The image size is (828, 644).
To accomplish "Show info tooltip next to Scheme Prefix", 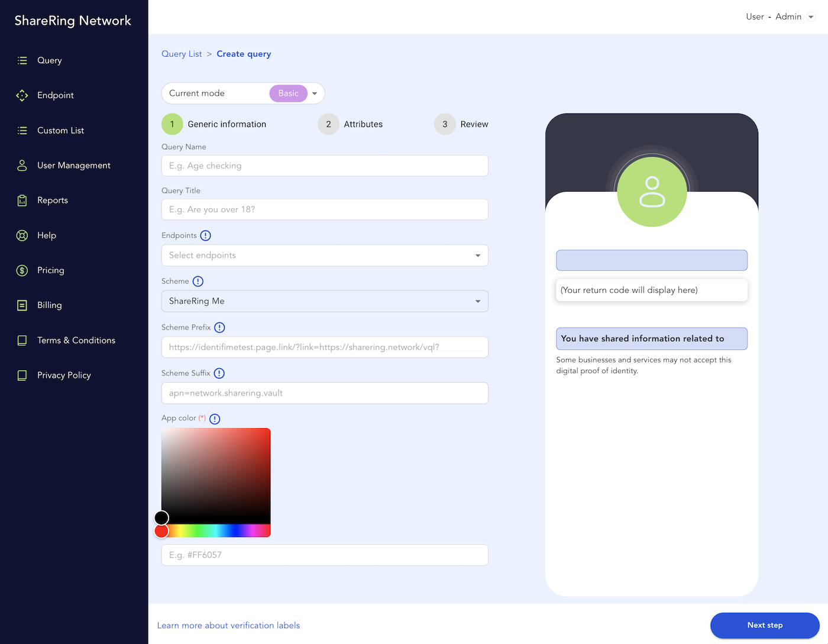I will (219, 328).
